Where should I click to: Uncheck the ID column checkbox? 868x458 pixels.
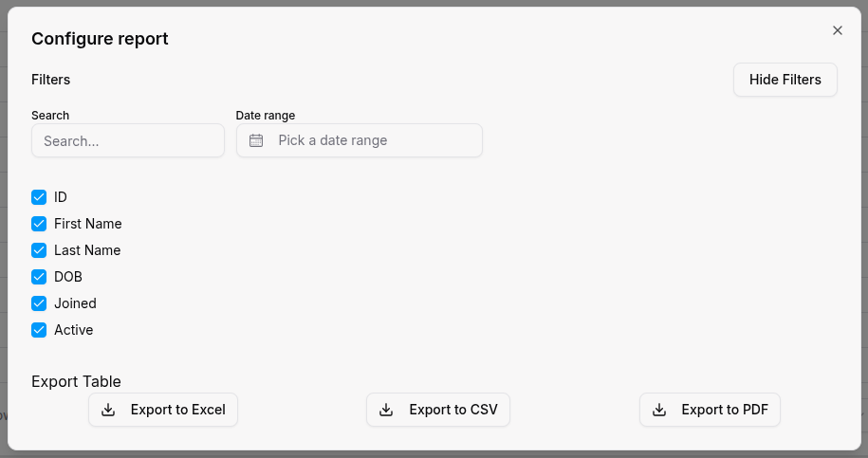tap(39, 197)
